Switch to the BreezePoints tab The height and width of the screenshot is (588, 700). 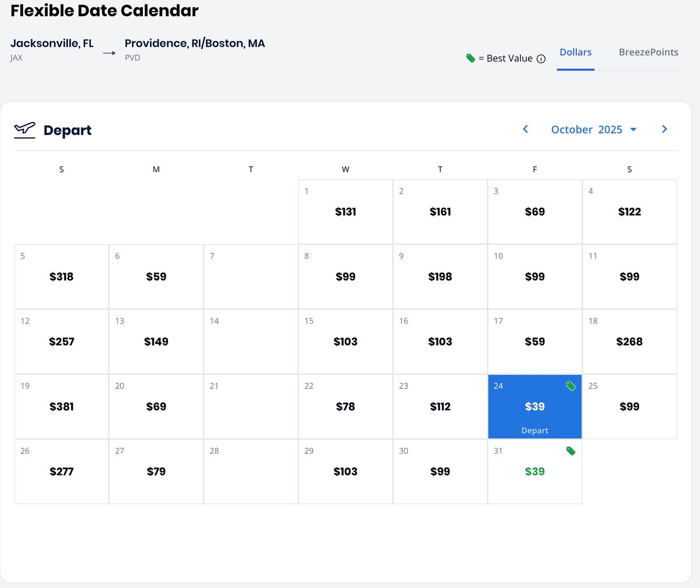click(x=648, y=52)
